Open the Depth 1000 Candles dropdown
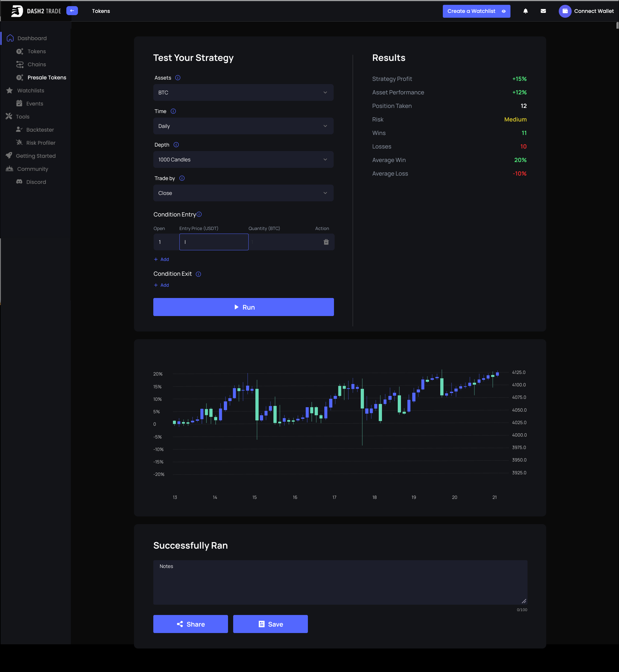 pyautogui.click(x=243, y=159)
